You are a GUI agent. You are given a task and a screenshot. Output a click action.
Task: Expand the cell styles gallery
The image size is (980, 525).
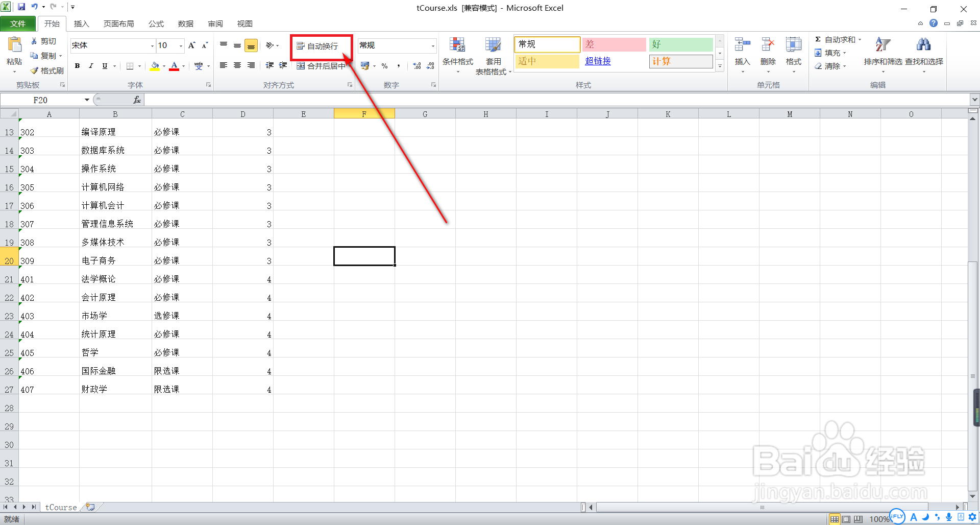[x=720, y=66]
